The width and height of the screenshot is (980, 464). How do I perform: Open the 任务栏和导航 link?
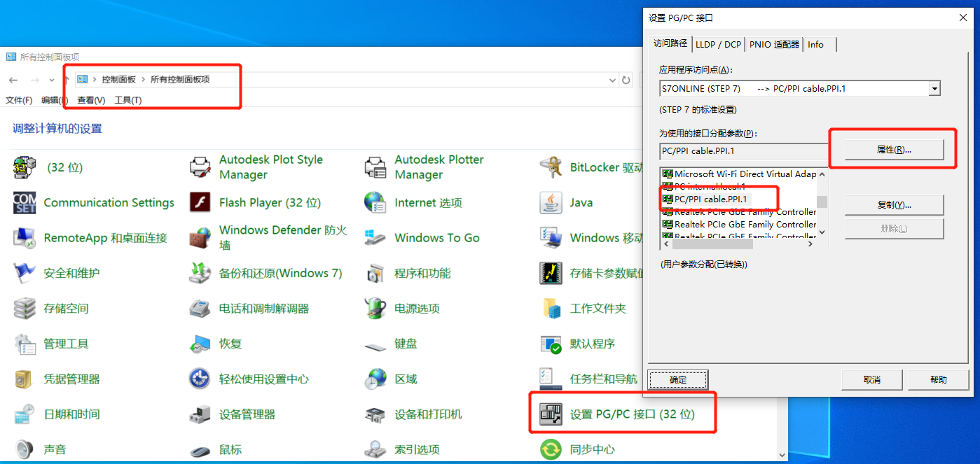(x=604, y=379)
